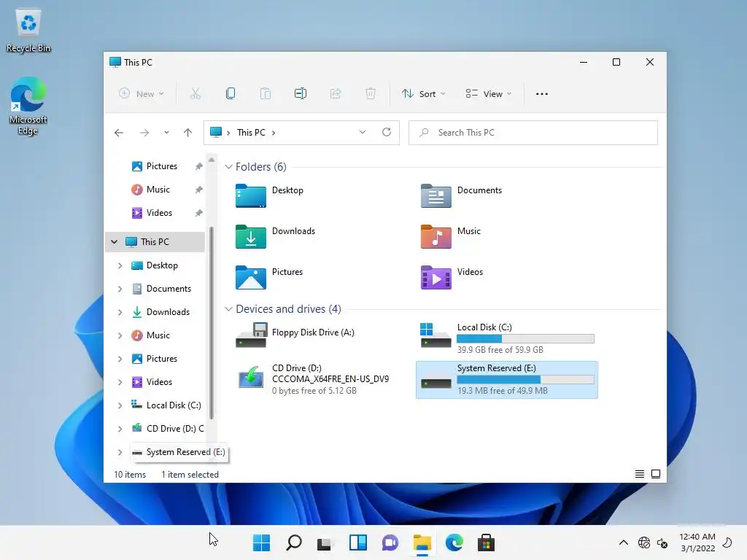
Task: Go forward with the forward arrow
Action: [x=144, y=133]
